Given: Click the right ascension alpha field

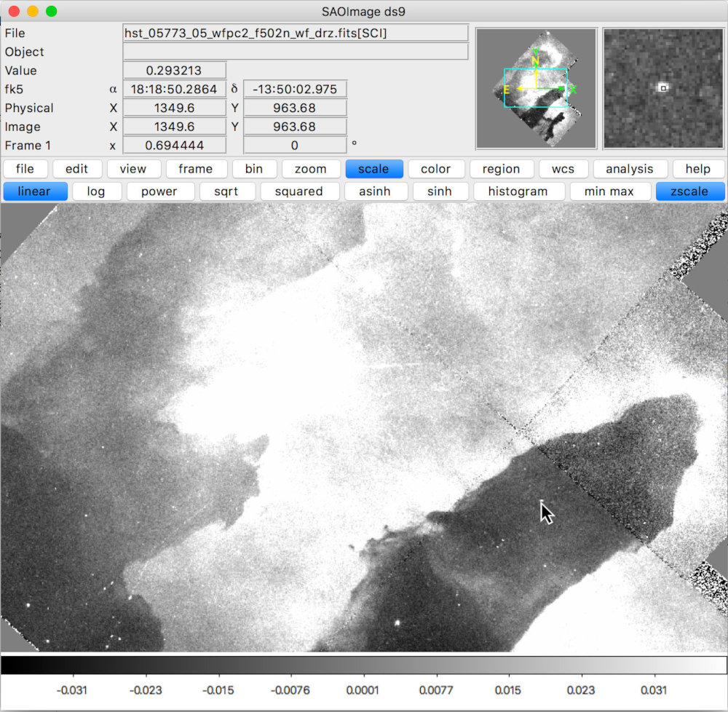Looking at the screenshot, I should tap(175, 89).
